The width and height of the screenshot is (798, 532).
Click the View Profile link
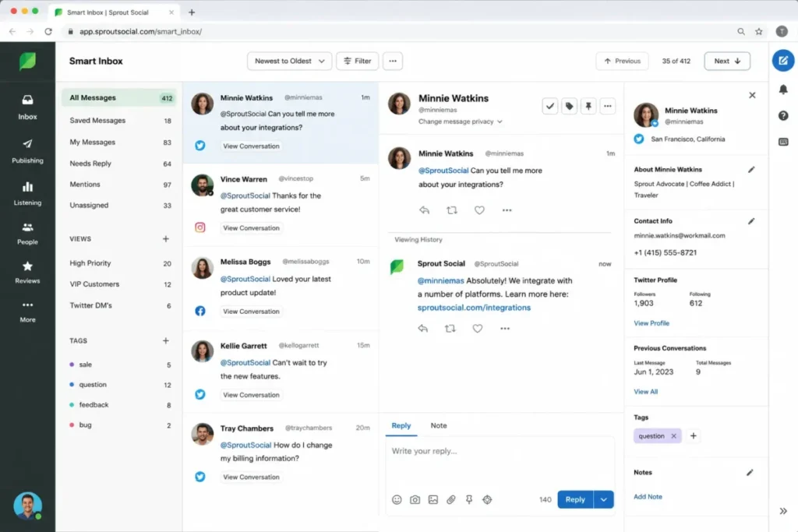click(x=651, y=323)
